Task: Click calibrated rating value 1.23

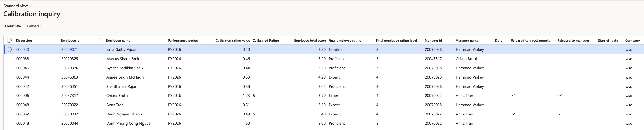Action: click(246, 96)
